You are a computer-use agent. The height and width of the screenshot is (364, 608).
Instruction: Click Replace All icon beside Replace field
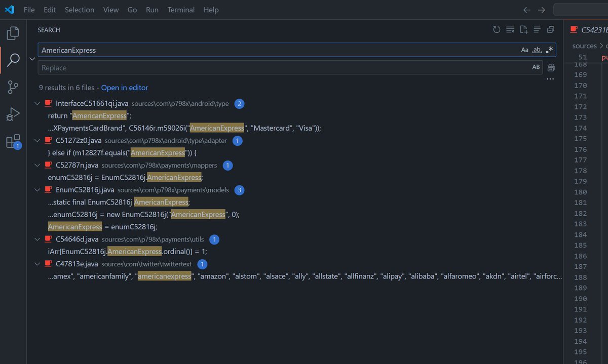(x=551, y=67)
